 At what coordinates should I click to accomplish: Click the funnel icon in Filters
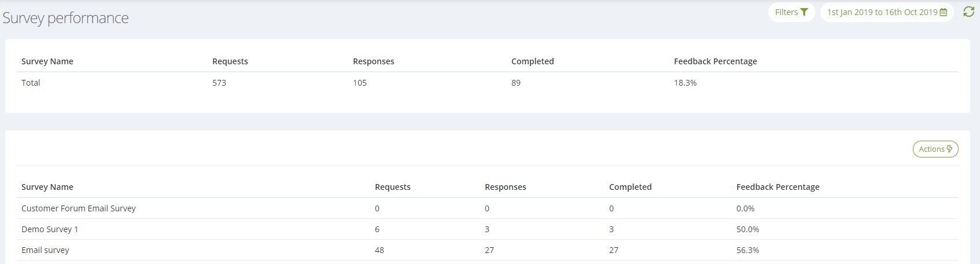point(804,12)
